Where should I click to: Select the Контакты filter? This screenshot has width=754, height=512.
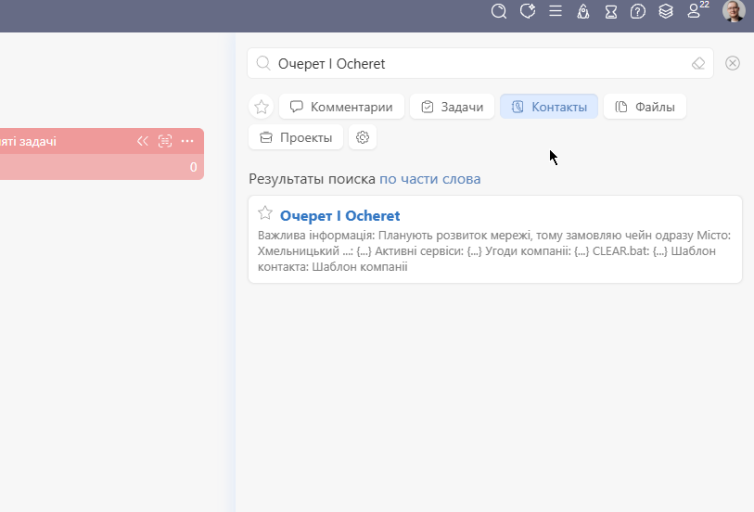coord(549,107)
